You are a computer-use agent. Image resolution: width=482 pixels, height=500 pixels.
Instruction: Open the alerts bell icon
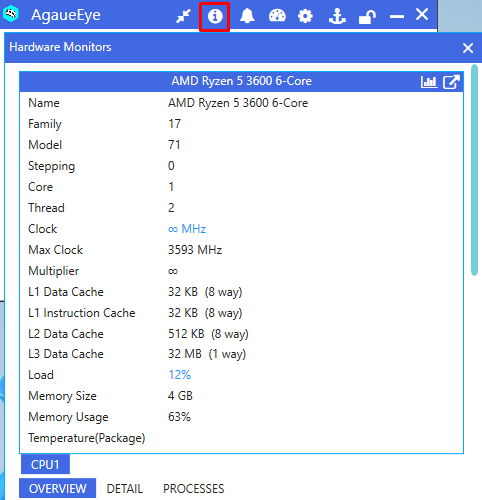coord(247,16)
